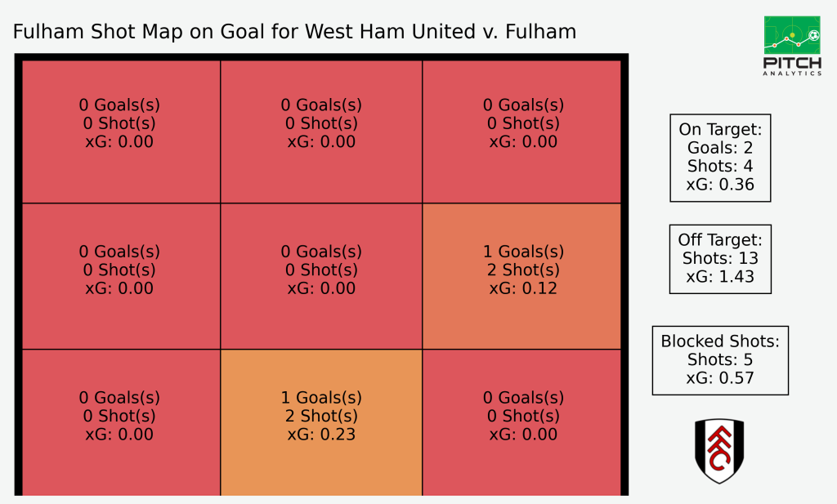837x504 pixels.
Task: Click the green pitch graphic in logo
Action: (792, 34)
